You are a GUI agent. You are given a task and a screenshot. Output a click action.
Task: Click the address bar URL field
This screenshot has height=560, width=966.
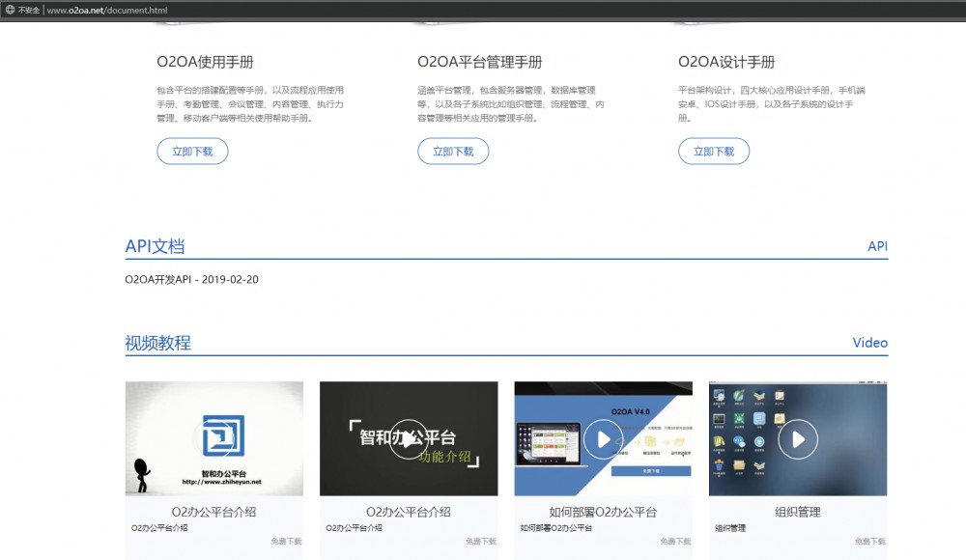(x=107, y=10)
